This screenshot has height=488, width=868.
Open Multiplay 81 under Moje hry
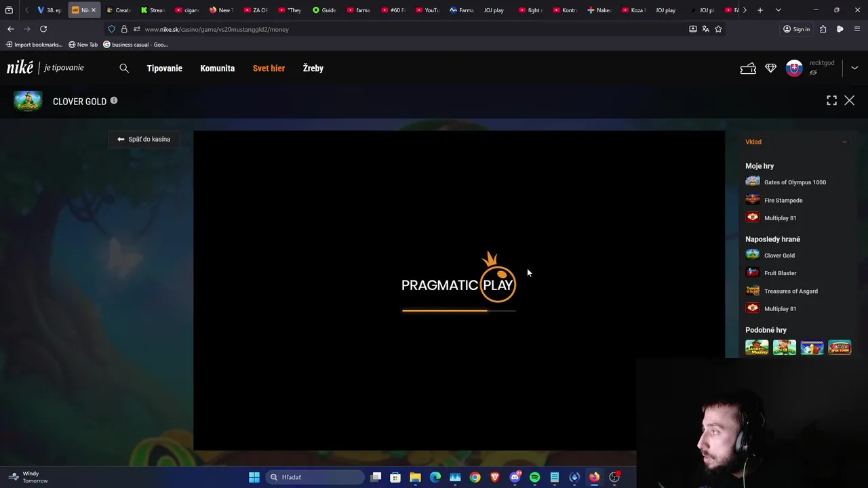780,218
